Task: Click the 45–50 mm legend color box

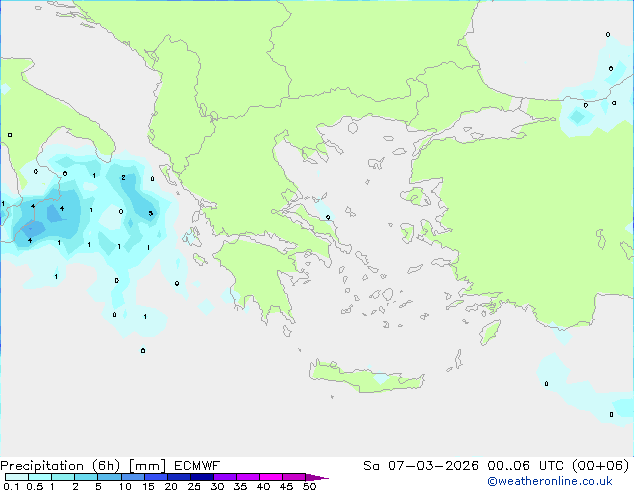Action: [294, 477]
